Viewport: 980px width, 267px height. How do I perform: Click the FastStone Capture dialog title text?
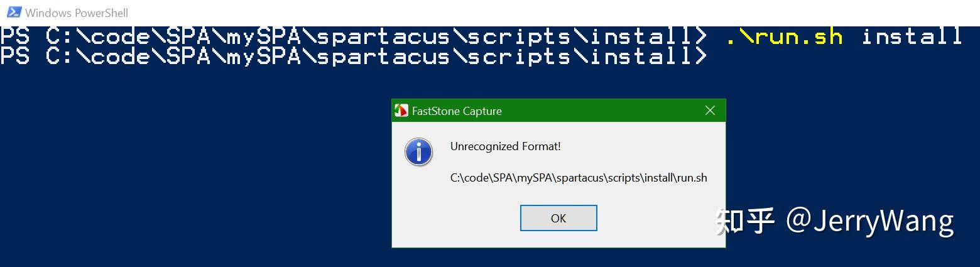[457, 111]
